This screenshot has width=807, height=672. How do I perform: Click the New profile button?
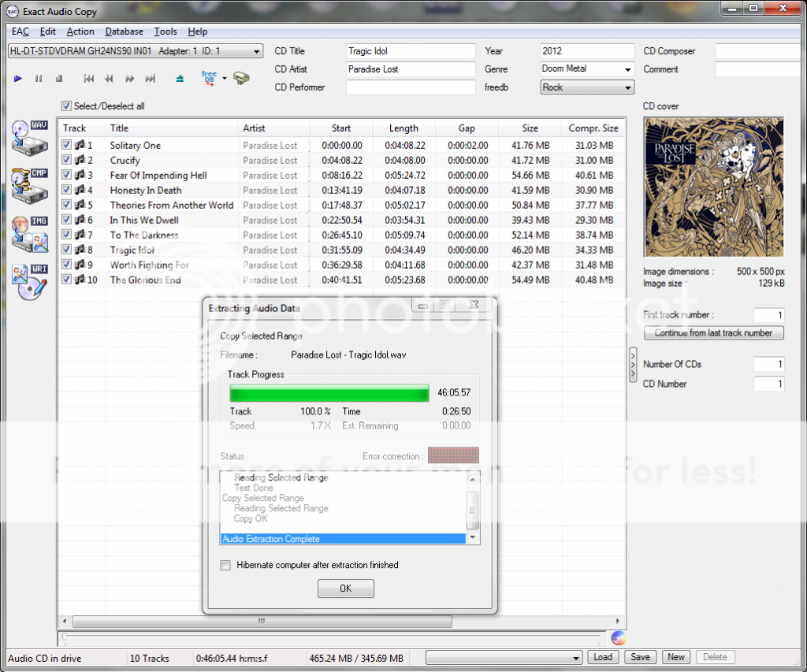[x=675, y=657]
